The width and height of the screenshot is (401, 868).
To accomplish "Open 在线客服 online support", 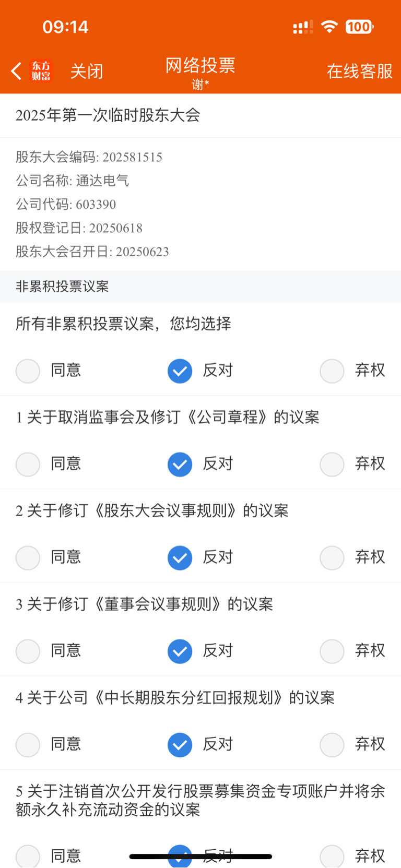I will [360, 71].
